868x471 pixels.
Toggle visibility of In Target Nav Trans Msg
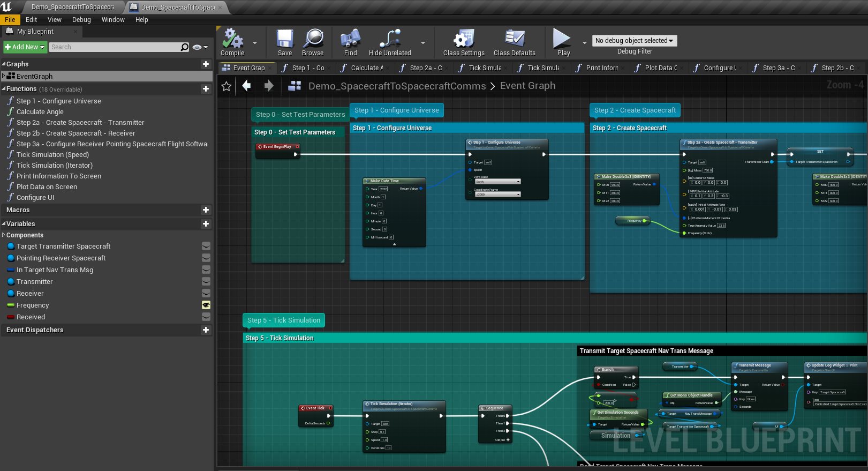[206, 270]
